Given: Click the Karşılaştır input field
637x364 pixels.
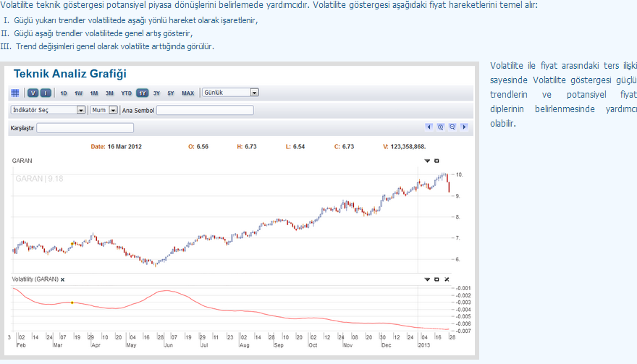Looking at the screenshot, I should tap(85, 128).
